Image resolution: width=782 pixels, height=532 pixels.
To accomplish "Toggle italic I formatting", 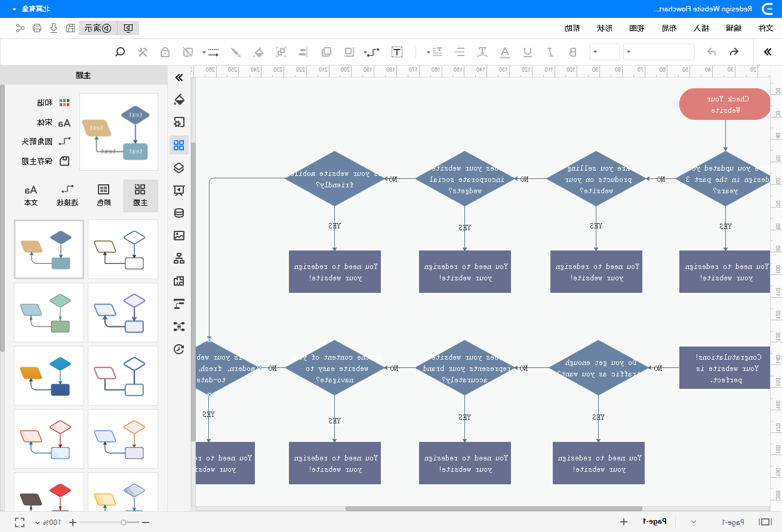I will 550,52.
